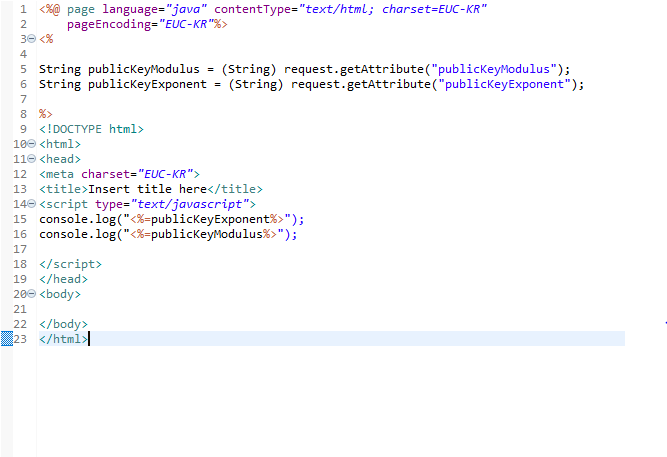The width and height of the screenshot is (667, 457).
Task: Click console.log on line 16
Action: pos(77,234)
